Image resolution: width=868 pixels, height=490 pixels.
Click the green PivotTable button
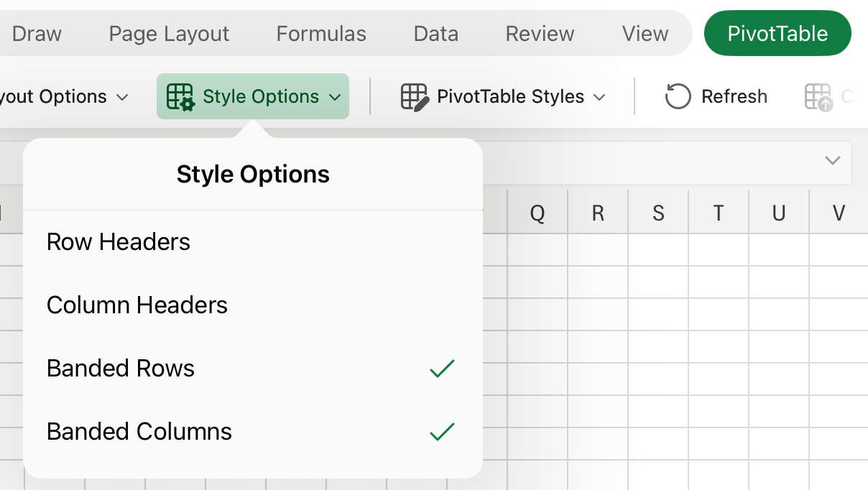(x=777, y=32)
